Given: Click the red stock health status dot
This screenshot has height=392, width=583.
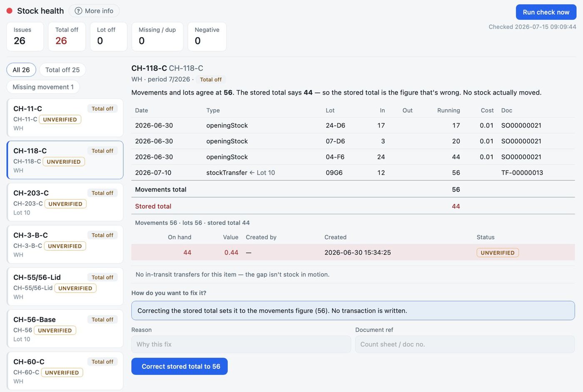Looking at the screenshot, I should [x=9, y=11].
